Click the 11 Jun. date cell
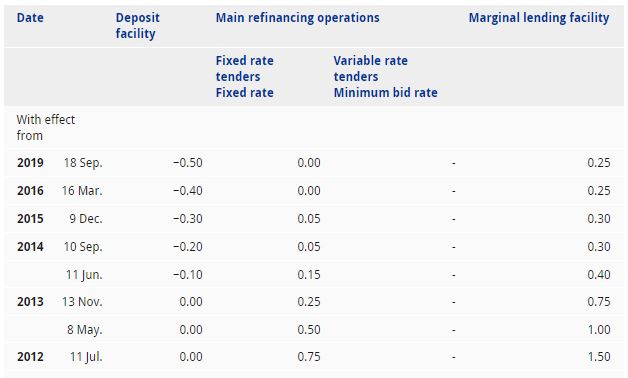This screenshot has height=378, width=628. (84, 275)
